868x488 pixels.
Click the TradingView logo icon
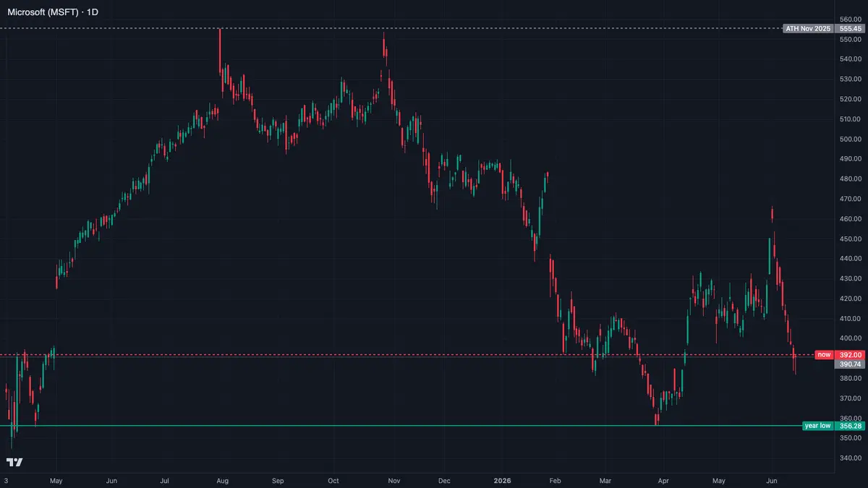tap(14, 462)
